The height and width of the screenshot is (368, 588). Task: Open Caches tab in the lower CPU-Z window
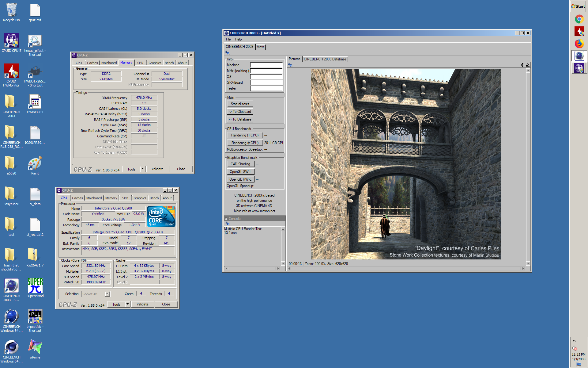pos(77,198)
